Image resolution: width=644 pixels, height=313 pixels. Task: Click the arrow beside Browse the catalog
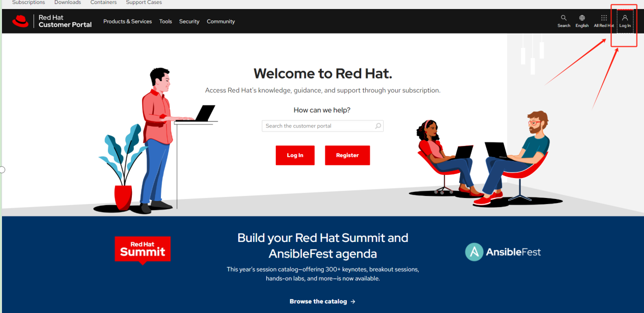click(353, 301)
